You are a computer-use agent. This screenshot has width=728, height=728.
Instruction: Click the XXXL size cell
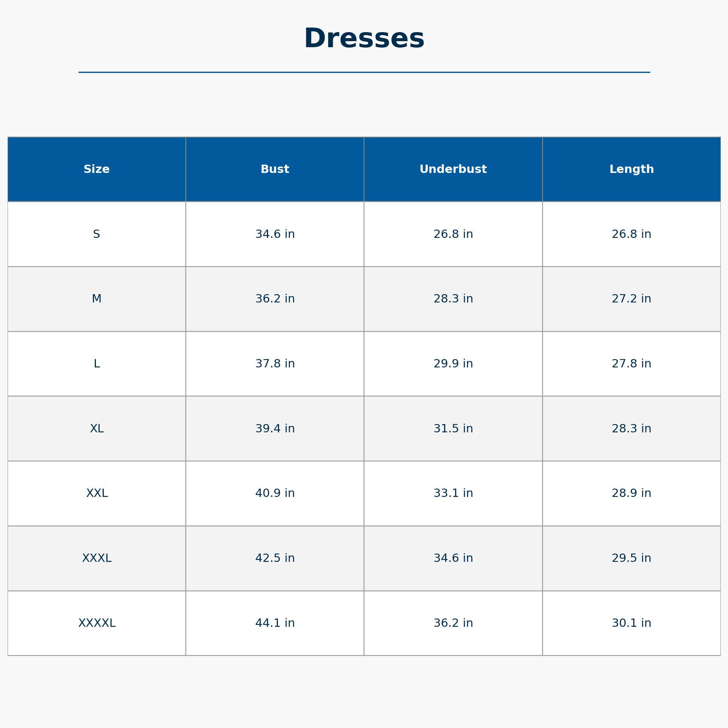[97, 558]
